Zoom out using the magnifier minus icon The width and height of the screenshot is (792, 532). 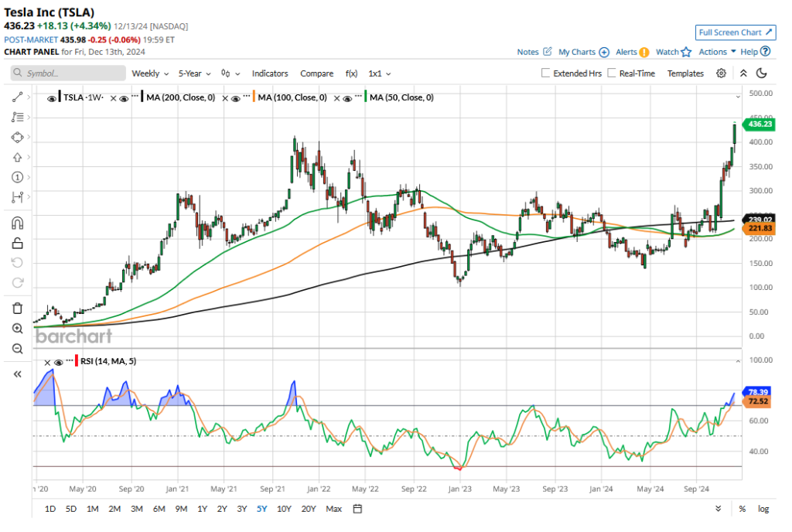pos(17,349)
